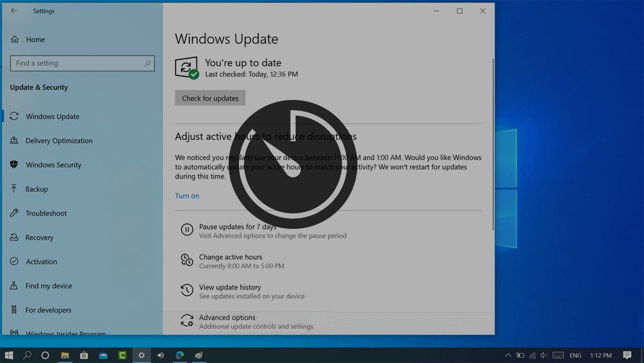Click the Check for updates button
The image size is (644, 363).
210,98
